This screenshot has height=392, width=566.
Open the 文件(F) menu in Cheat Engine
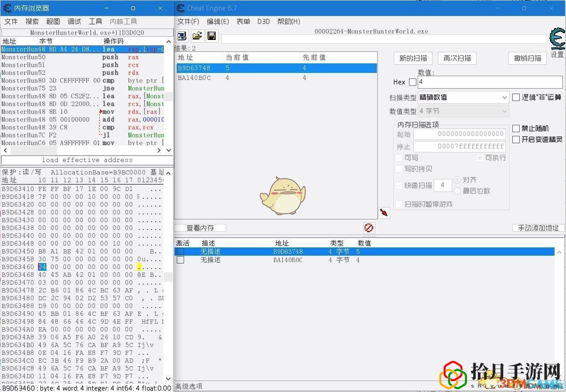[x=188, y=22]
